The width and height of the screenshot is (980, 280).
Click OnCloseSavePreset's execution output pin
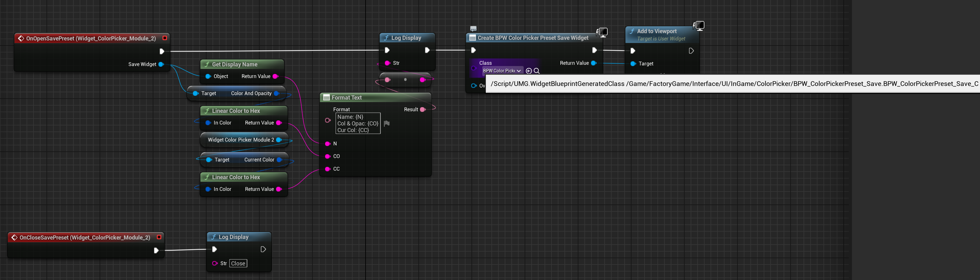click(156, 250)
